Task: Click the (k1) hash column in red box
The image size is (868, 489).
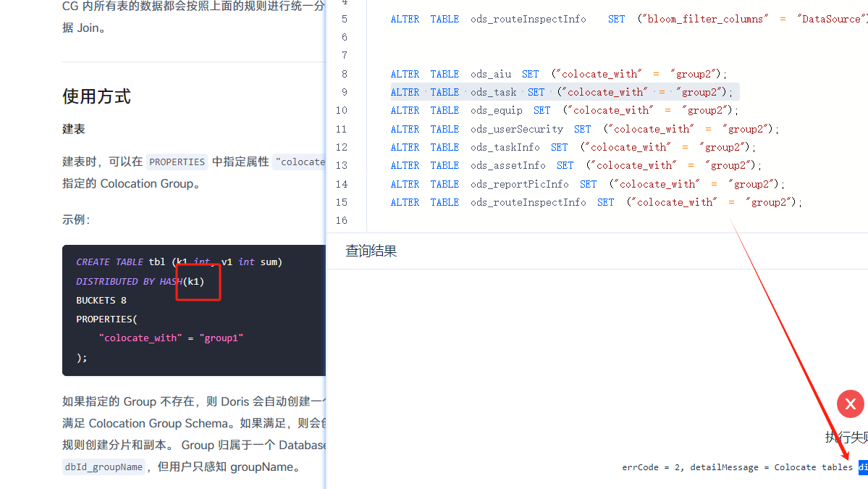Action: 195,281
